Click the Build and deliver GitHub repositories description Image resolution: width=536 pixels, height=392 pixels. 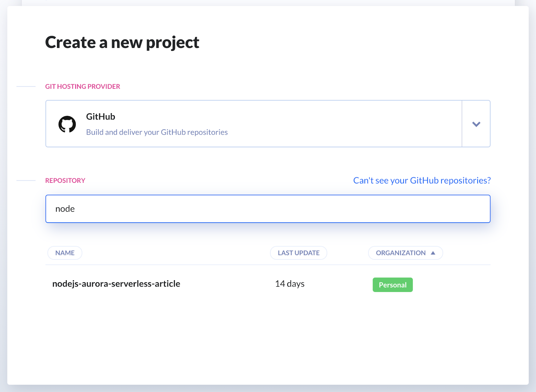click(157, 132)
